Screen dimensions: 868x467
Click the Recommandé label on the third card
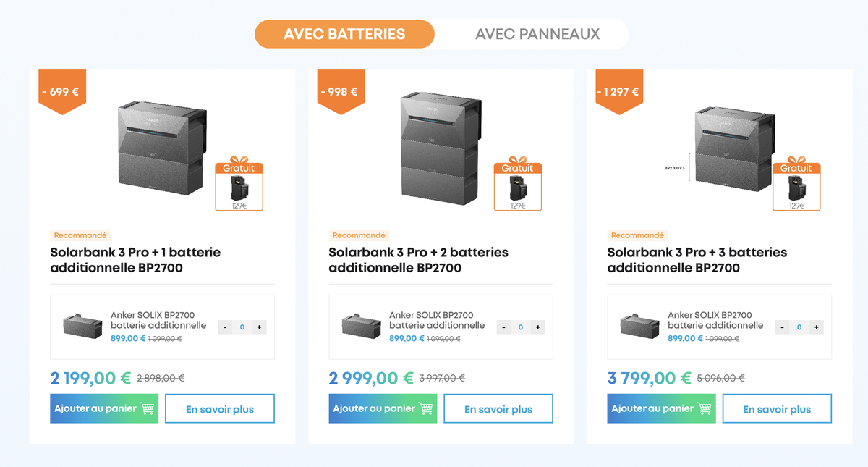(637, 235)
